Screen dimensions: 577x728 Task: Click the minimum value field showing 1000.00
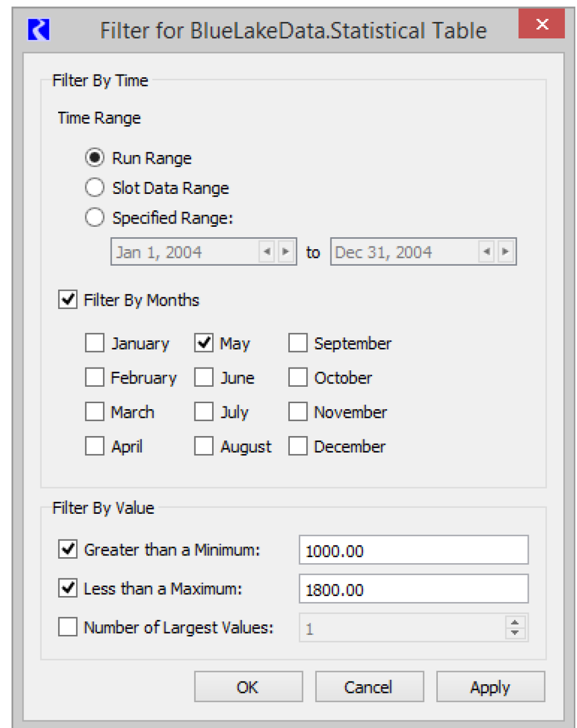pos(413,550)
